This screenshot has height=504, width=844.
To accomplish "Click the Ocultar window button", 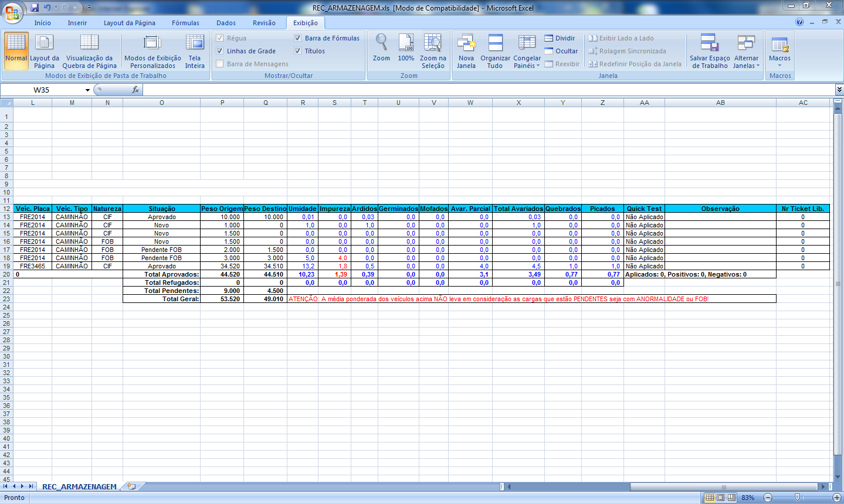I will point(561,51).
